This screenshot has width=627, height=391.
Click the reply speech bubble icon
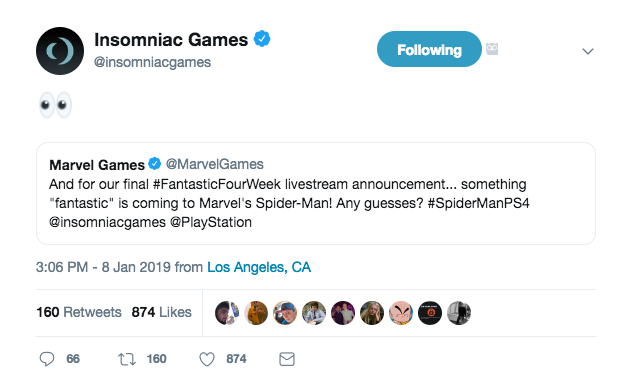point(47,359)
